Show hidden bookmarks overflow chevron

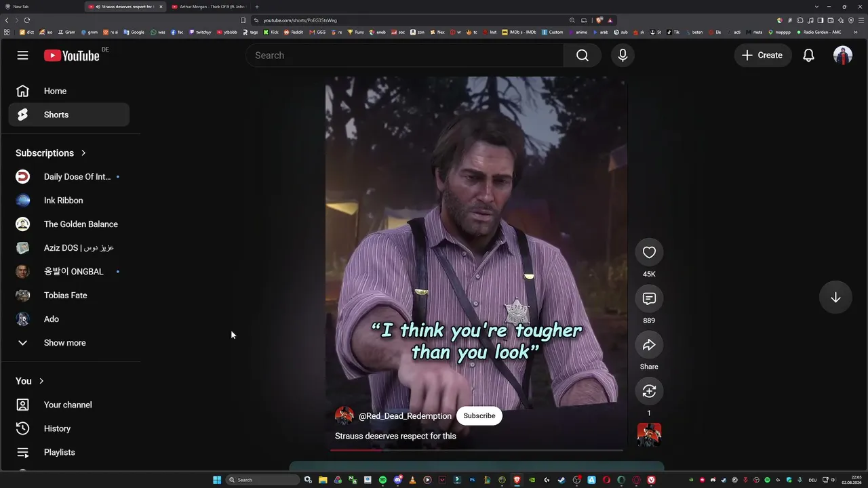[856, 32]
